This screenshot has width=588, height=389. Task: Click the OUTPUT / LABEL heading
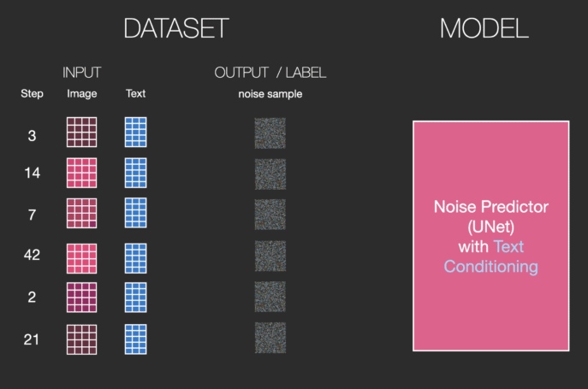click(270, 73)
